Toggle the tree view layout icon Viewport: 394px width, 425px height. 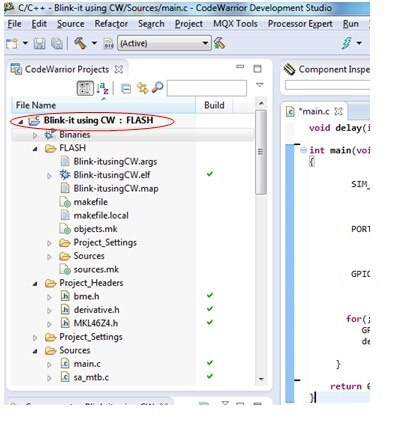(x=85, y=88)
